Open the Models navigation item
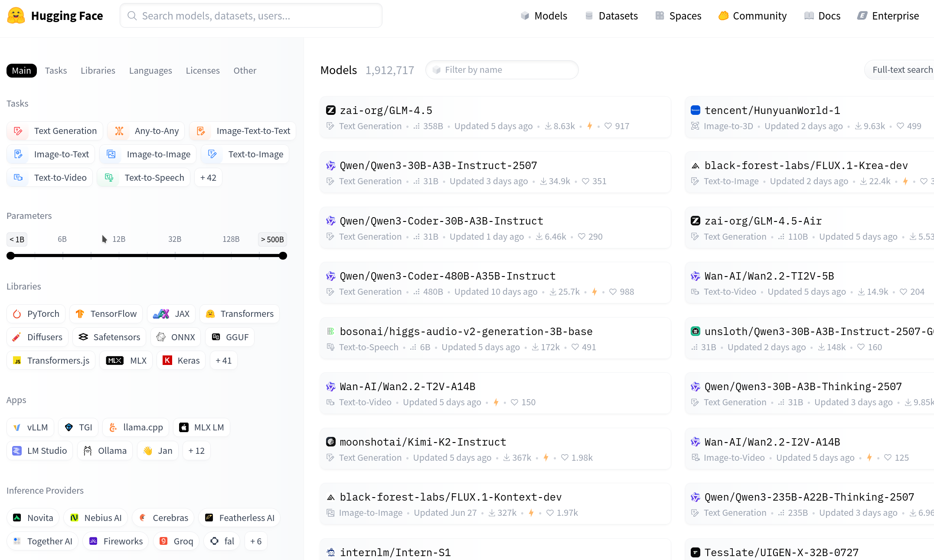This screenshot has height=560, width=934. [544, 16]
